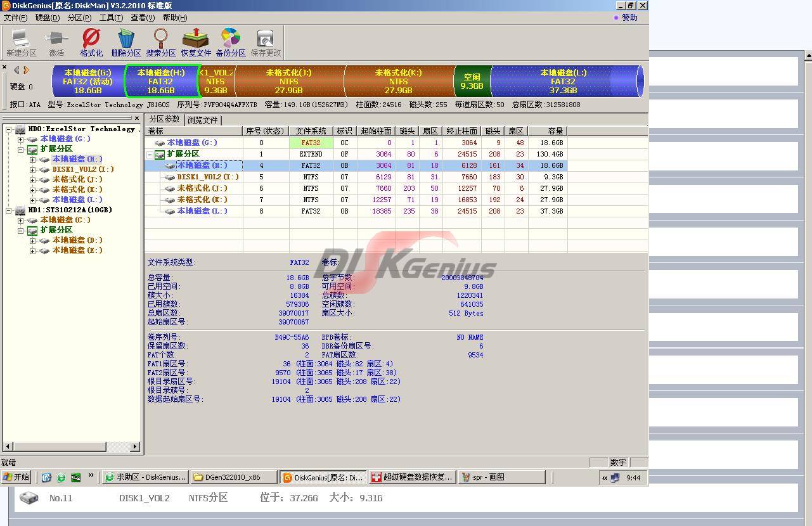This screenshot has height=526, width=812.
Task: Select 未格式化(K:) row in partition table
Action: click(x=355, y=200)
